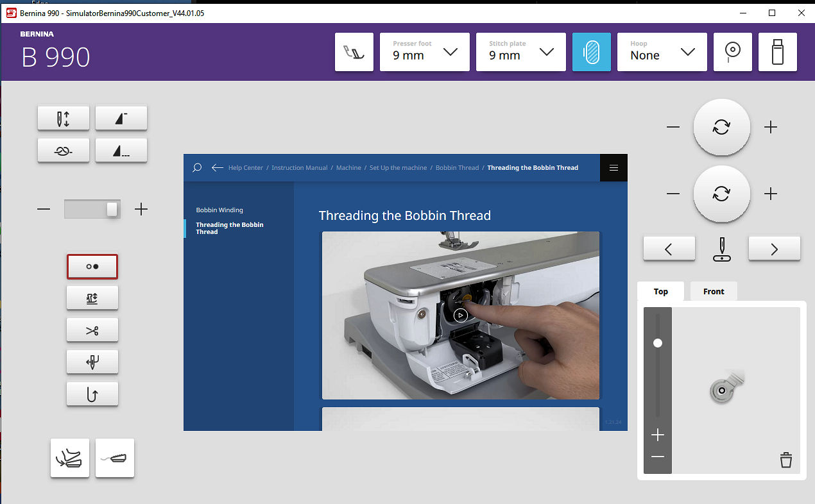Click the thread spool icon button
Image resolution: width=815 pixels, height=504 pixels.
click(733, 52)
